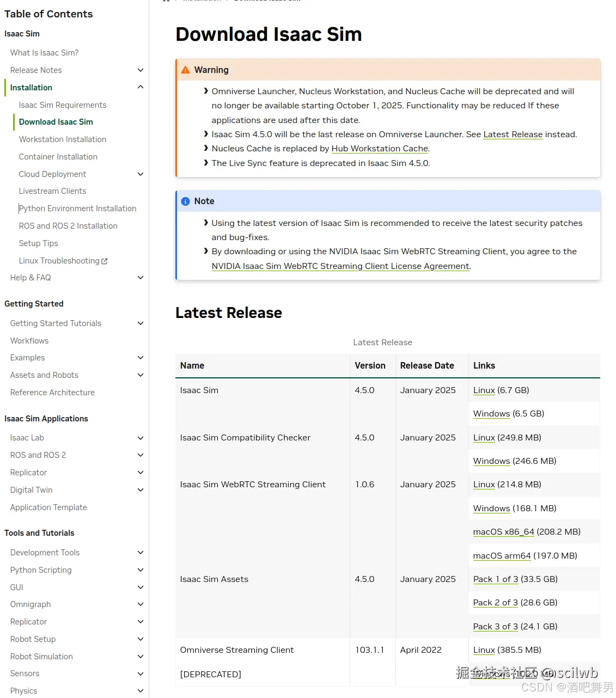Expand the Omnigraph section chevron
This screenshot has height=698, width=616.
click(x=141, y=604)
